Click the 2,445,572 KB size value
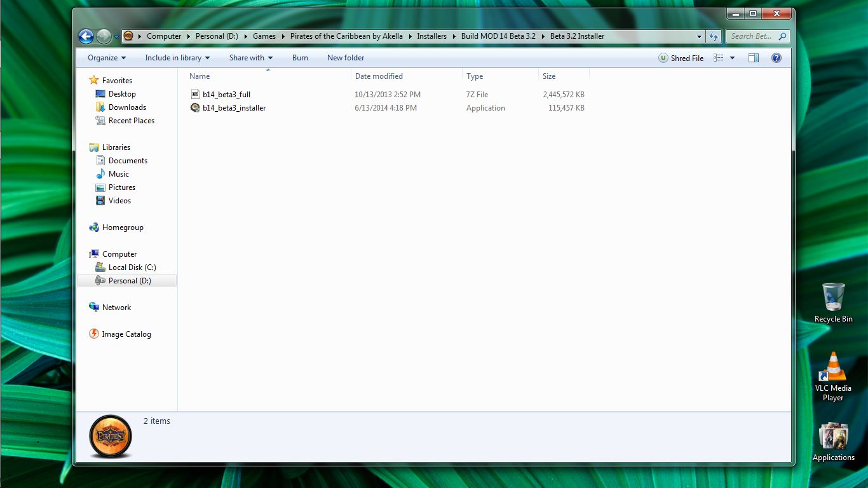 pyautogui.click(x=564, y=95)
